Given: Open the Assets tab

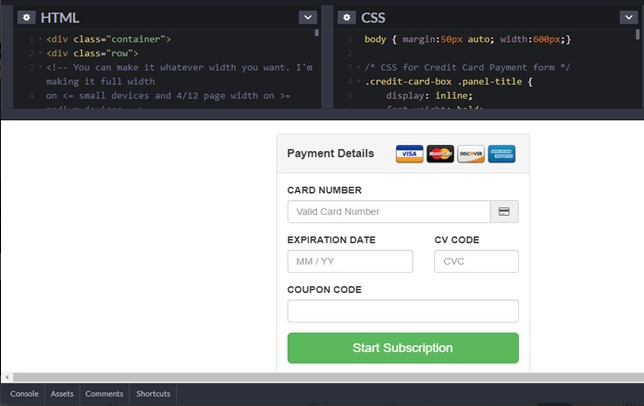Looking at the screenshot, I should tap(62, 394).
